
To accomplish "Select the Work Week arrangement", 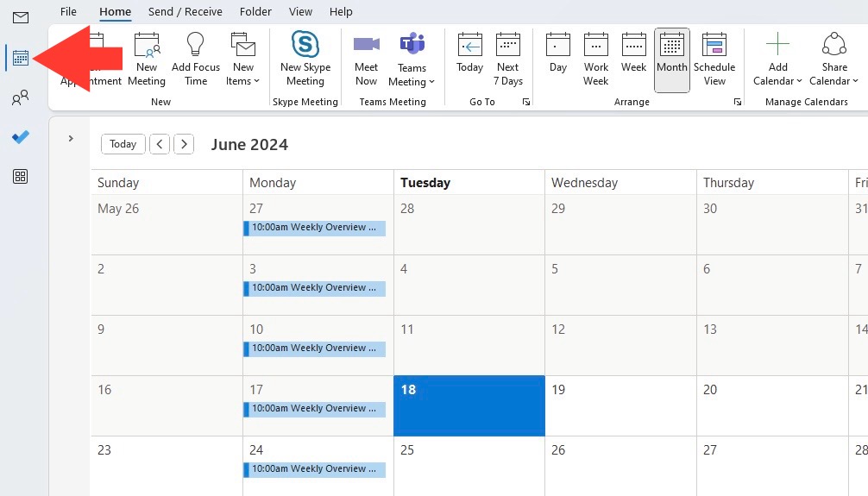I will point(595,60).
